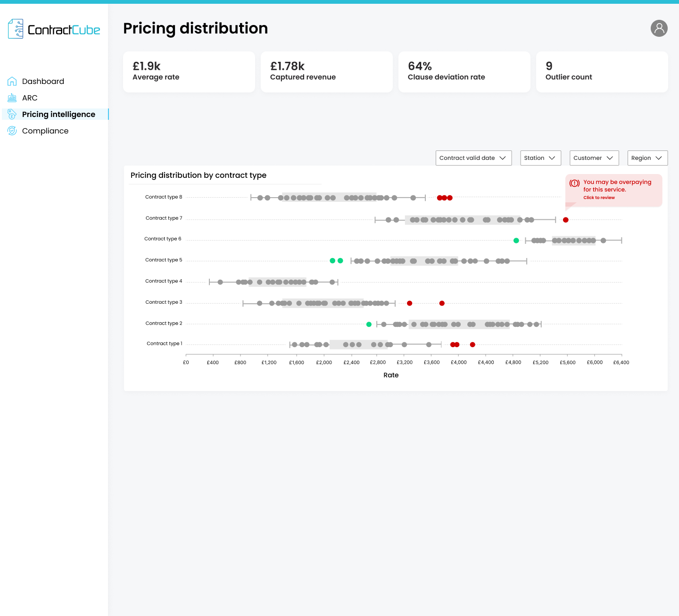Screen dimensions: 679x616
Task: Click the 'Contract type 2' row label
Action: click(164, 323)
